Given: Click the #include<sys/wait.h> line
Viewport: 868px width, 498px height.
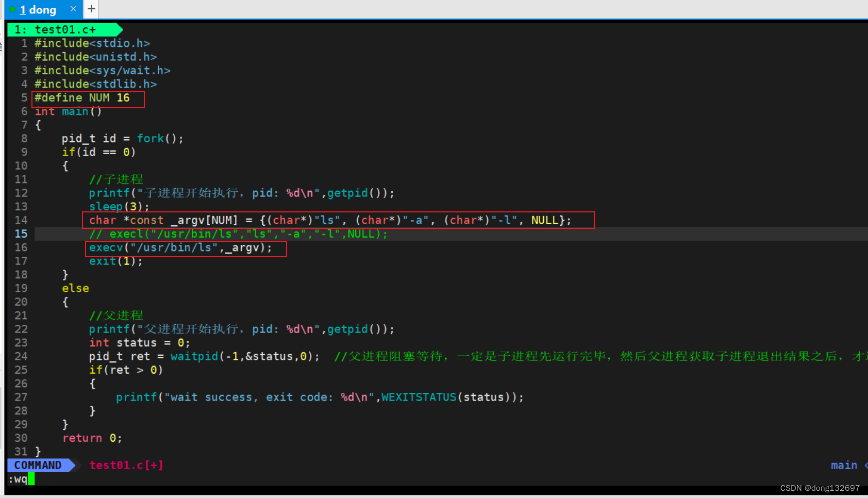Looking at the screenshot, I should pyautogui.click(x=102, y=71).
